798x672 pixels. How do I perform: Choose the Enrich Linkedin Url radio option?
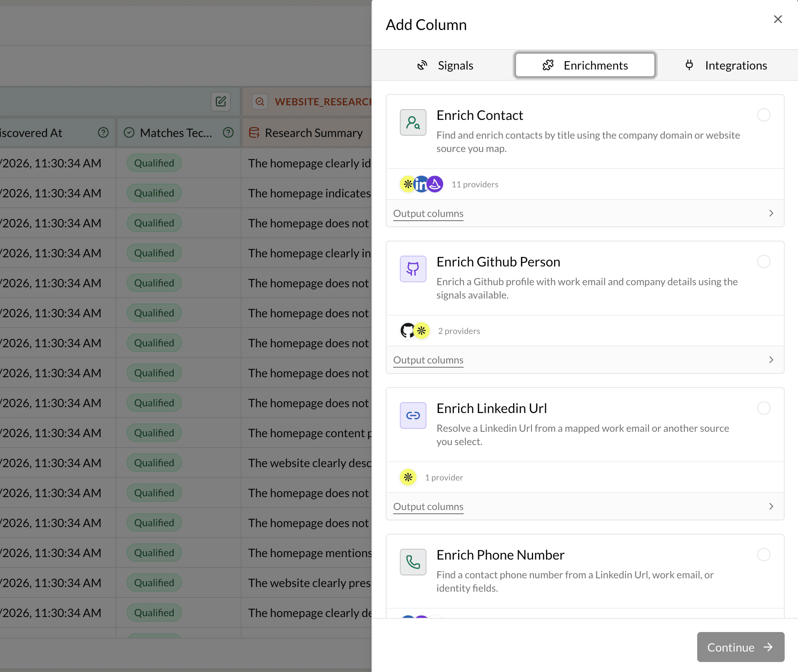(763, 408)
